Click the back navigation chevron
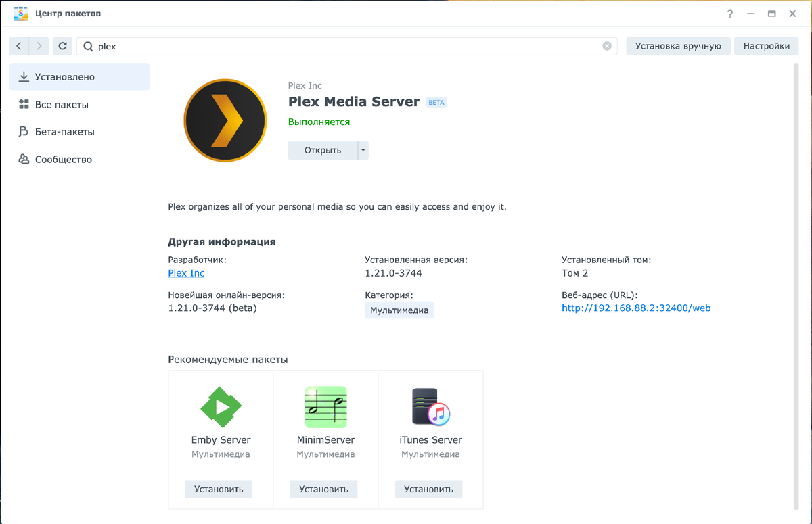The height and width of the screenshot is (524, 812). coord(18,46)
